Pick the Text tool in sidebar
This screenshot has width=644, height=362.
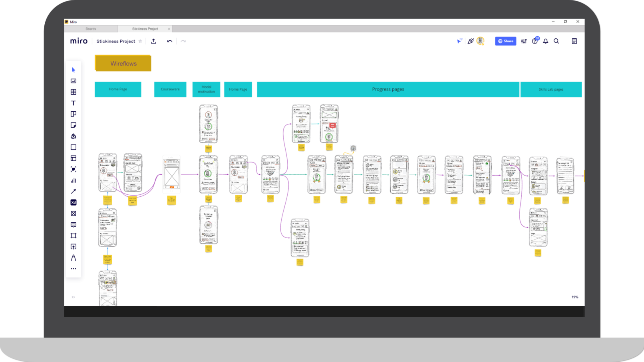[74, 103]
